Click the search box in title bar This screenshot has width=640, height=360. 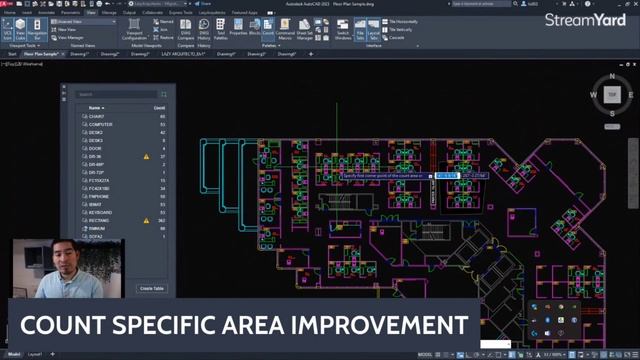point(481,4)
